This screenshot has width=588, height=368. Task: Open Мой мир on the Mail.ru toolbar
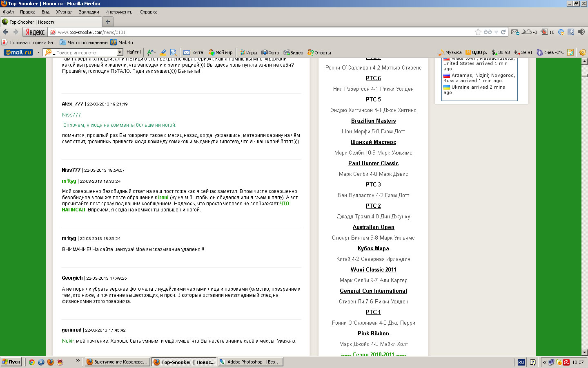(220, 52)
